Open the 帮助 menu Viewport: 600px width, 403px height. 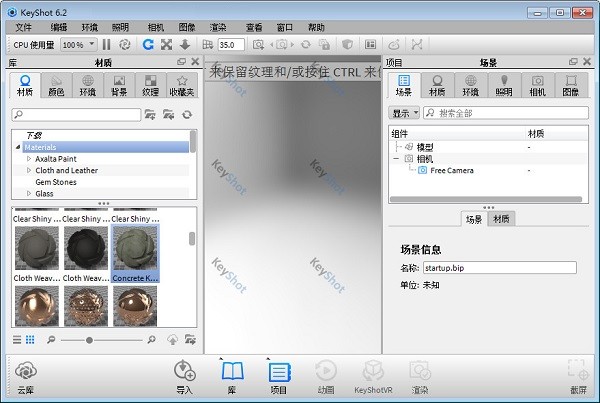316,28
